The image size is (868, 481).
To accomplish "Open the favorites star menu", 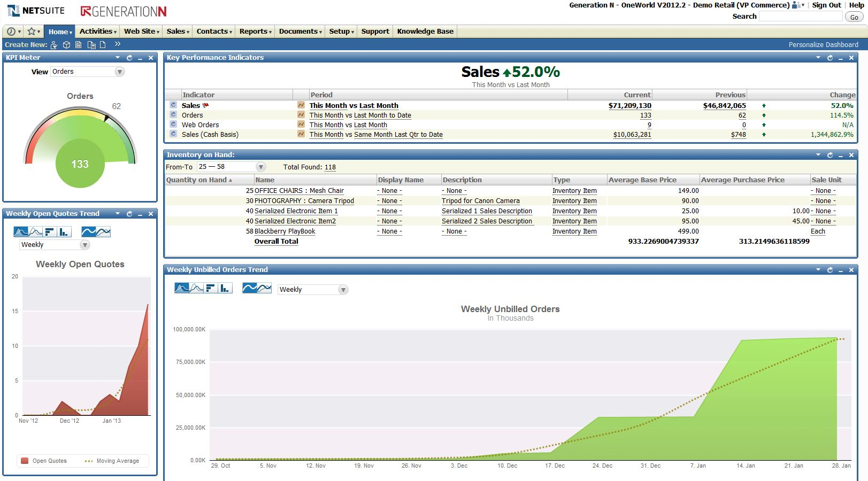I will 32,31.
